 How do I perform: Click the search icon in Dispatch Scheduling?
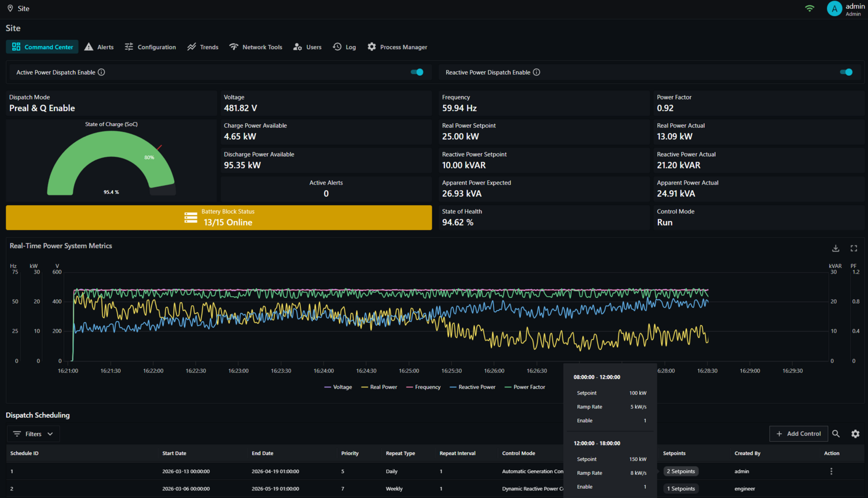836,434
